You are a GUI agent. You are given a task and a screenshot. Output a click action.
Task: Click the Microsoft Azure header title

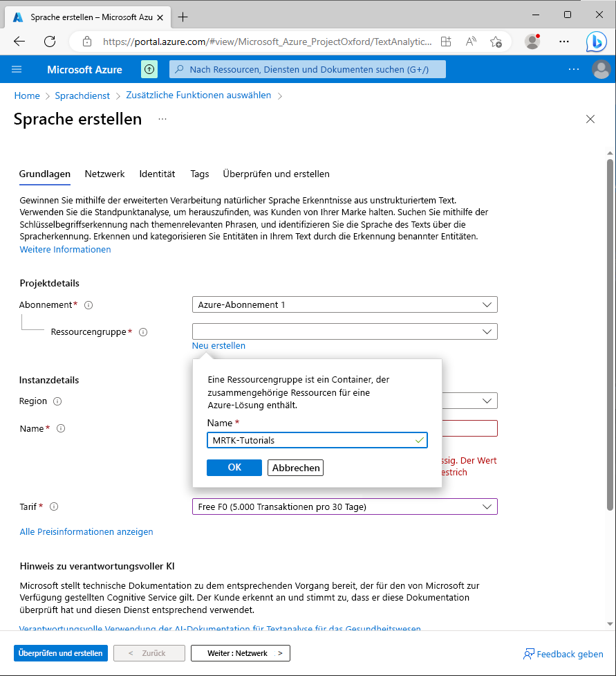point(84,69)
